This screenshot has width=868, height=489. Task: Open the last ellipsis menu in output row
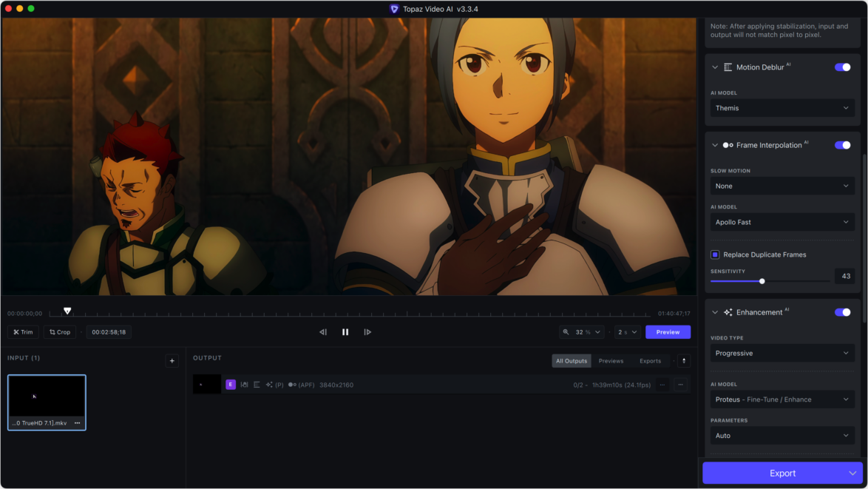pos(681,385)
